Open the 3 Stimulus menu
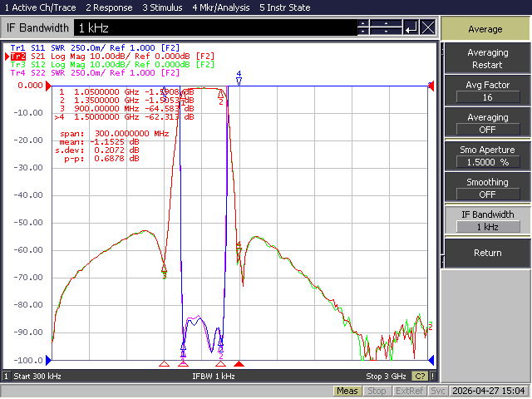The height and width of the screenshot is (399, 532). pyautogui.click(x=162, y=7)
